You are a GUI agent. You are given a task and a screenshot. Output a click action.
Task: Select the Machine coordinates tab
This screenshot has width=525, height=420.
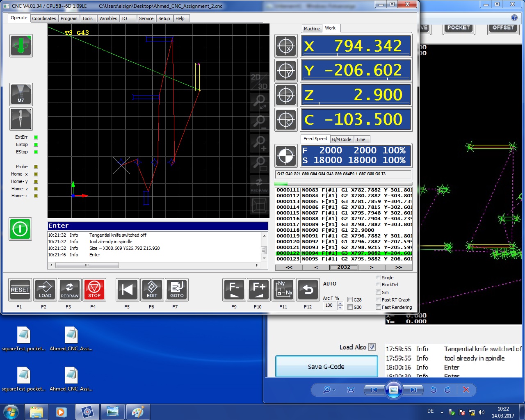click(312, 29)
